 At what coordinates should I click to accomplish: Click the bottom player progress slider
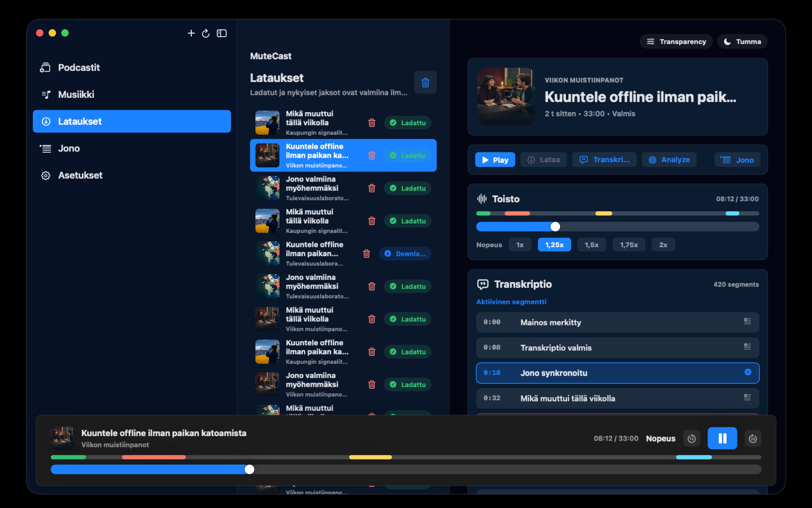point(406,469)
